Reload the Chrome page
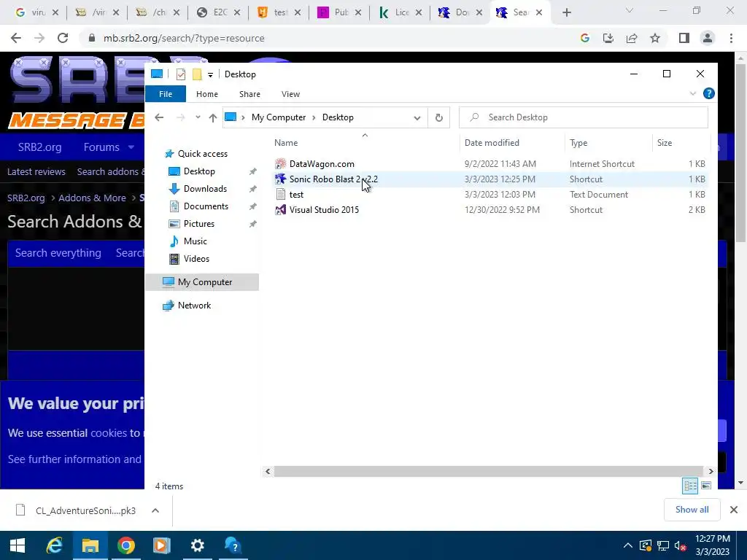 (x=63, y=38)
